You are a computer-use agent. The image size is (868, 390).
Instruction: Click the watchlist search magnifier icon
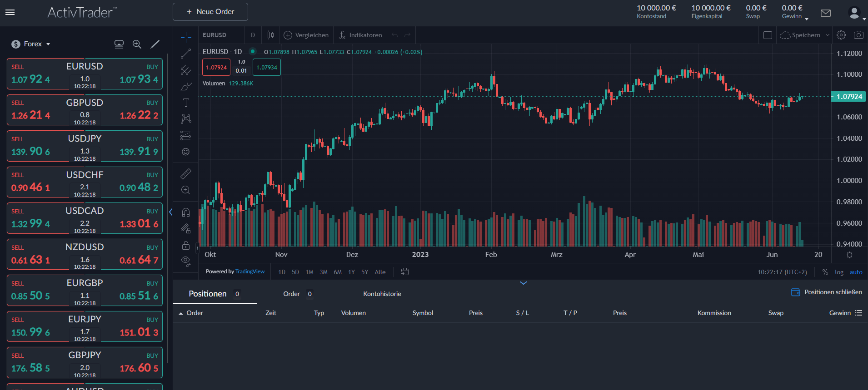[x=137, y=44]
